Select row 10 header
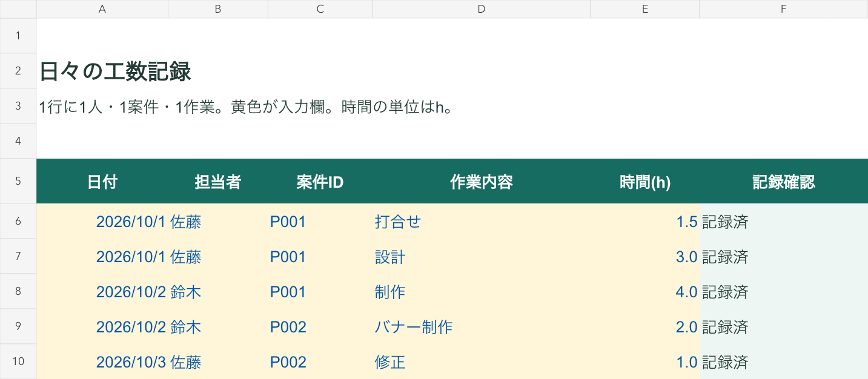Viewport: 868px width, 379px height. [18, 361]
